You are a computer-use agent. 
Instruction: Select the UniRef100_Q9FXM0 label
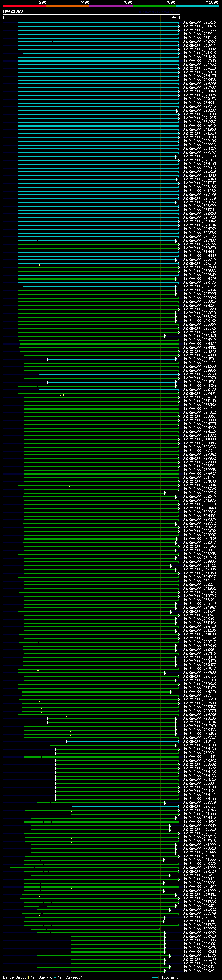(x=199, y=114)
